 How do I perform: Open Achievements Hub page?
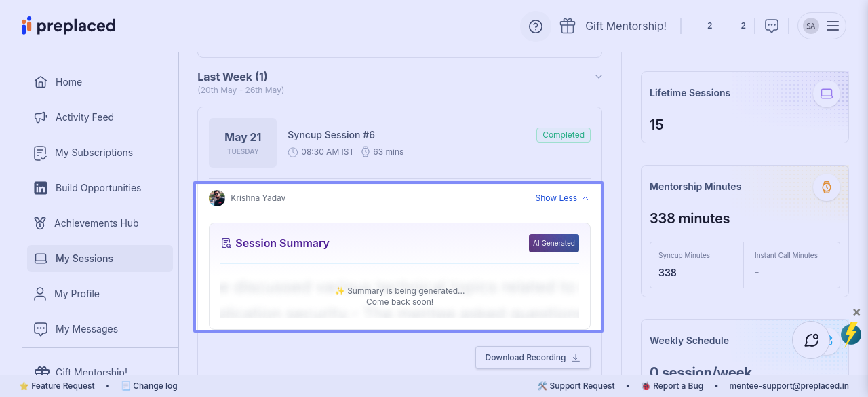coord(96,223)
